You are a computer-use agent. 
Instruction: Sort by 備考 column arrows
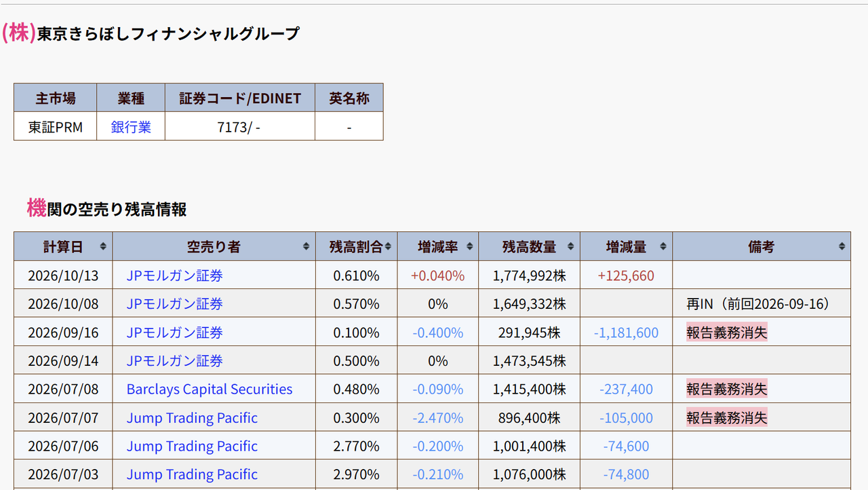[842, 246]
